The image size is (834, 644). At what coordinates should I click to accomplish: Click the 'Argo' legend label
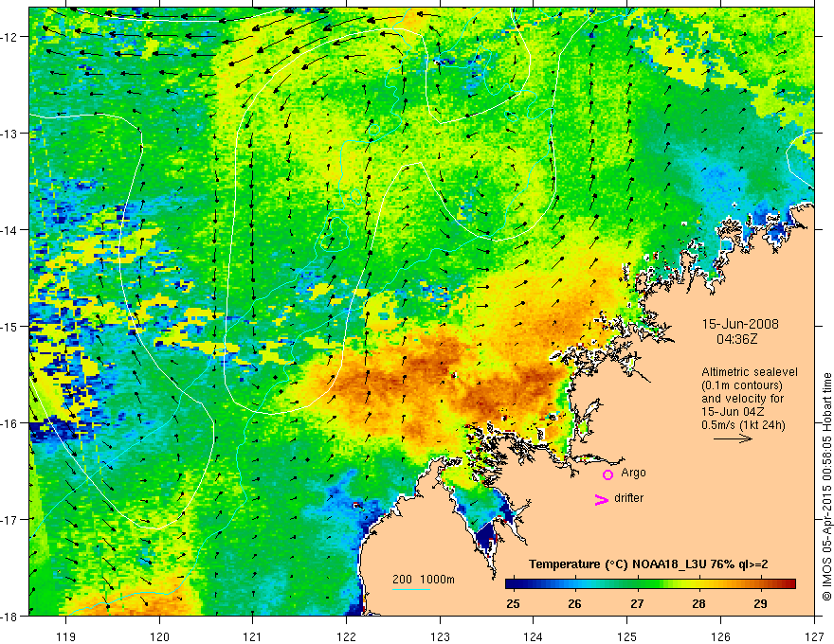click(633, 473)
